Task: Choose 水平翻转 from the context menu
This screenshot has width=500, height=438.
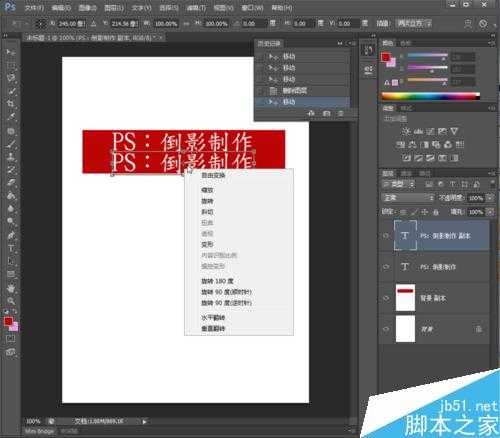Action: (x=213, y=318)
